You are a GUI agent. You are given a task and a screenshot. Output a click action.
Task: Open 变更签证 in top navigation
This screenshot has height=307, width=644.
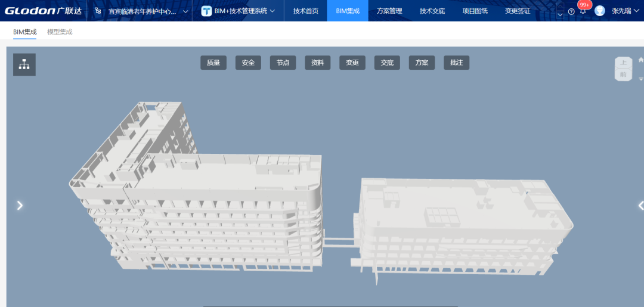coord(518,11)
